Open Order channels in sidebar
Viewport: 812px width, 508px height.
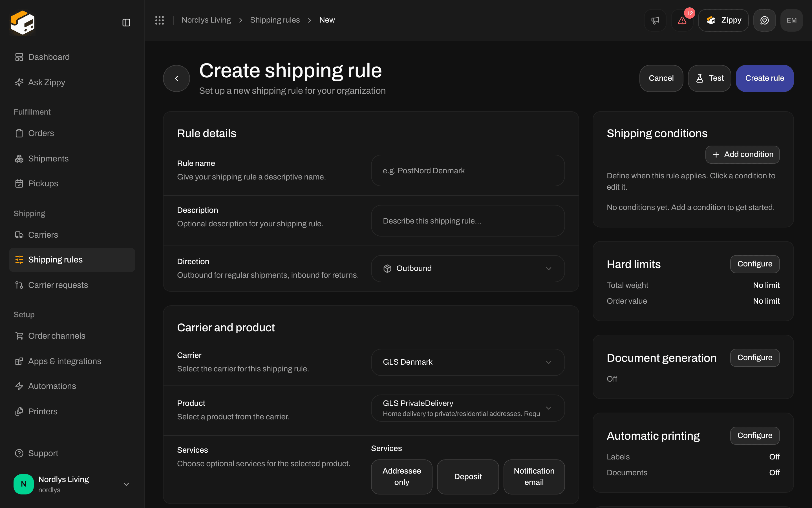[72, 336]
